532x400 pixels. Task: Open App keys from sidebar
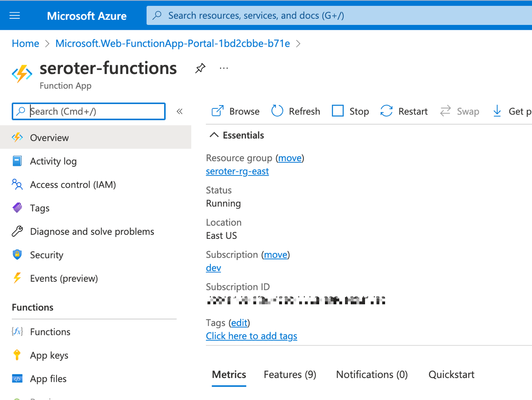(49, 355)
